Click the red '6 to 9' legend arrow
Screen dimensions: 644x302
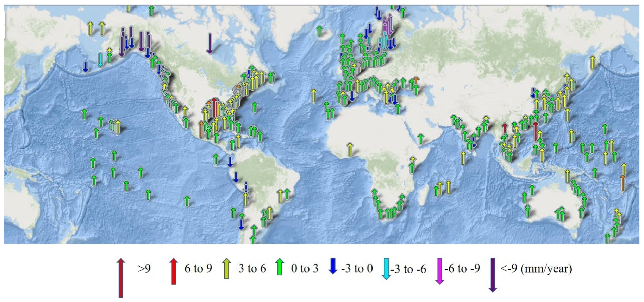173,271
